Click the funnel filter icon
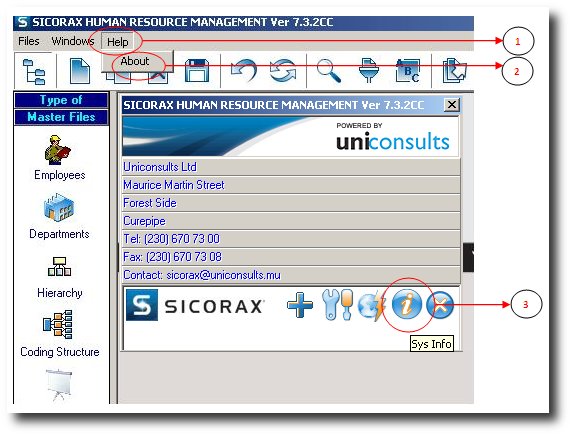Screen dimensions: 572x436 368,71
